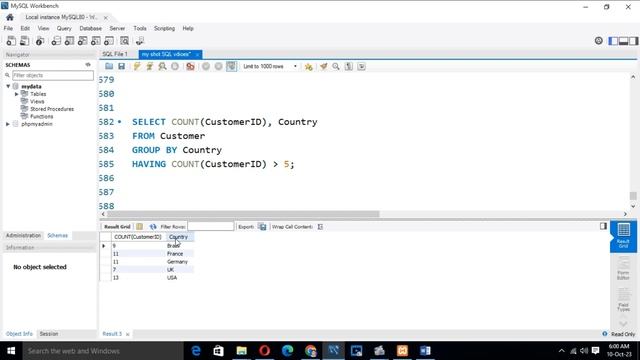Toggle continue-on-error execution icon
The height and width of the screenshot is (360, 640).
click(x=190, y=66)
